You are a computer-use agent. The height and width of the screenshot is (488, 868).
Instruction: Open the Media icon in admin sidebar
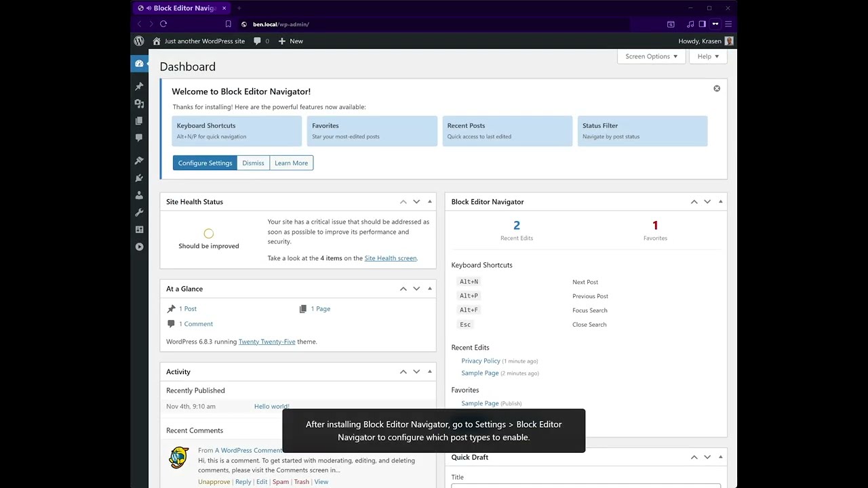139,104
